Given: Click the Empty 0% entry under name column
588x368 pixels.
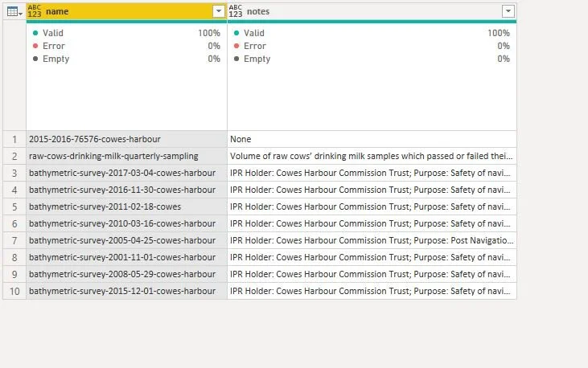Looking at the screenshot, I should tap(126, 59).
